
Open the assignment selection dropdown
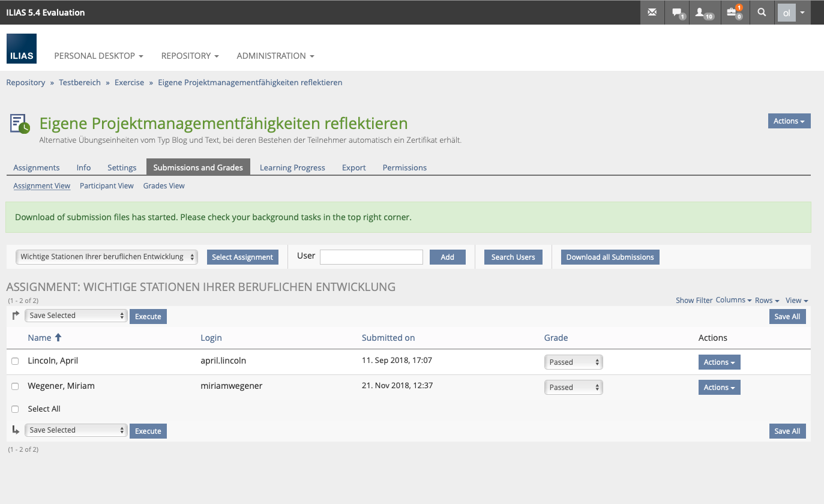click(x=107, y=257)
